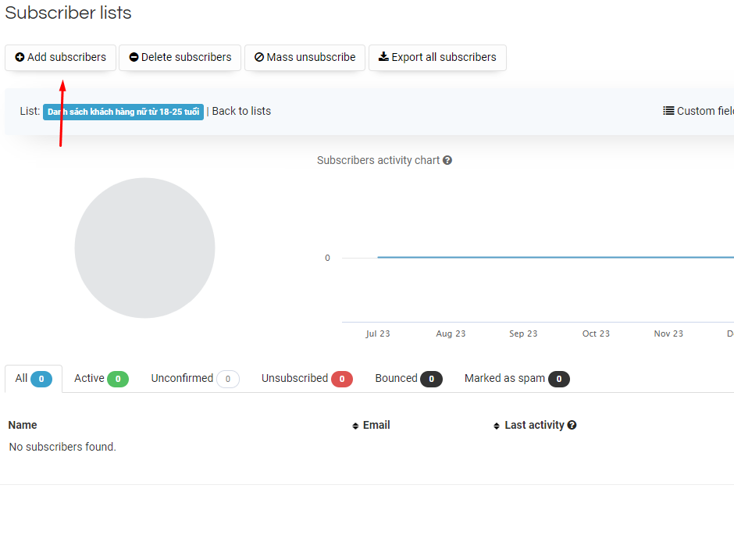
Task: Click the Delete subscribers button
Action: (x=180, y=57)
